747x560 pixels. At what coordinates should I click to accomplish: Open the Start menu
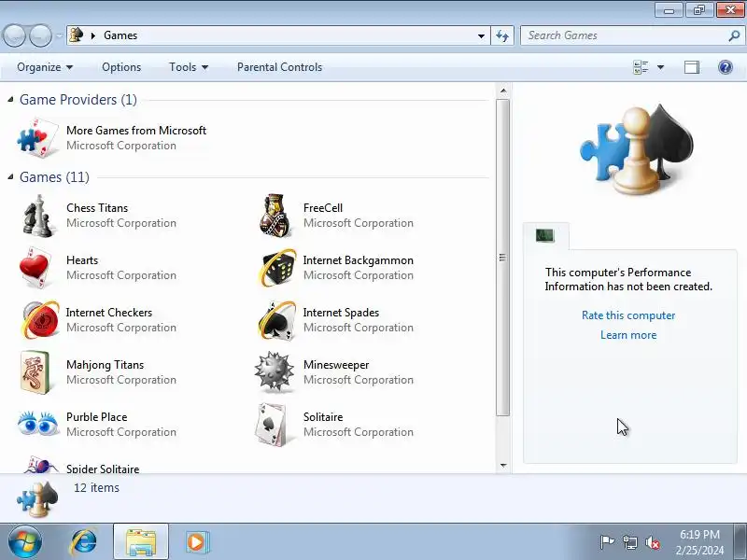pyautogui.click(x=25, y=542)
